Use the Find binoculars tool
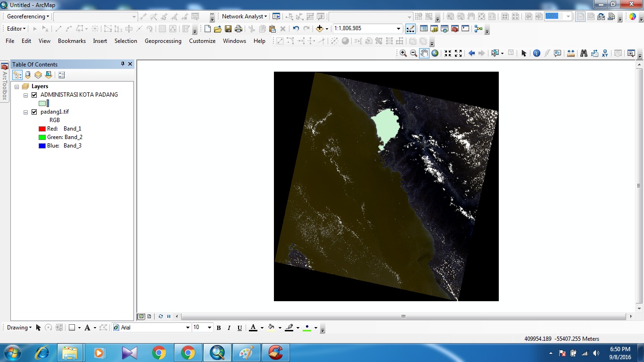 coord(584,53)
